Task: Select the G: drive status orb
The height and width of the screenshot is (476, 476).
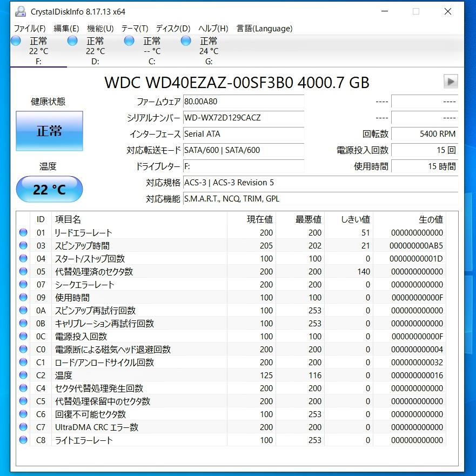Action: (186, 41)
